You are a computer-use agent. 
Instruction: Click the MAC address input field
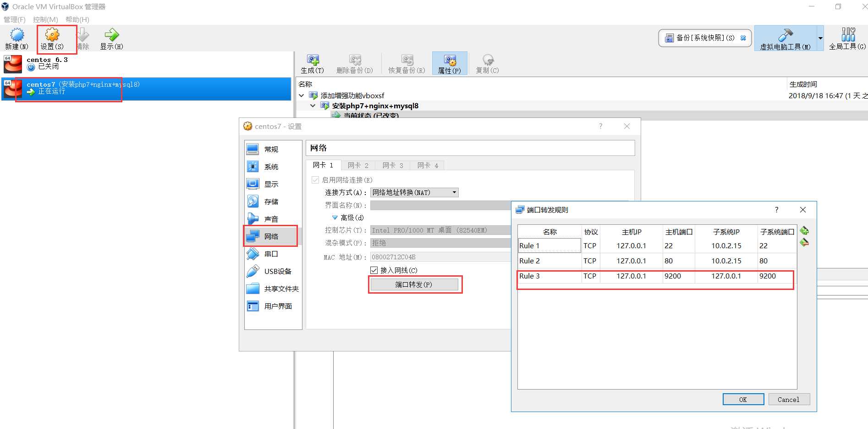click(440, 257)
